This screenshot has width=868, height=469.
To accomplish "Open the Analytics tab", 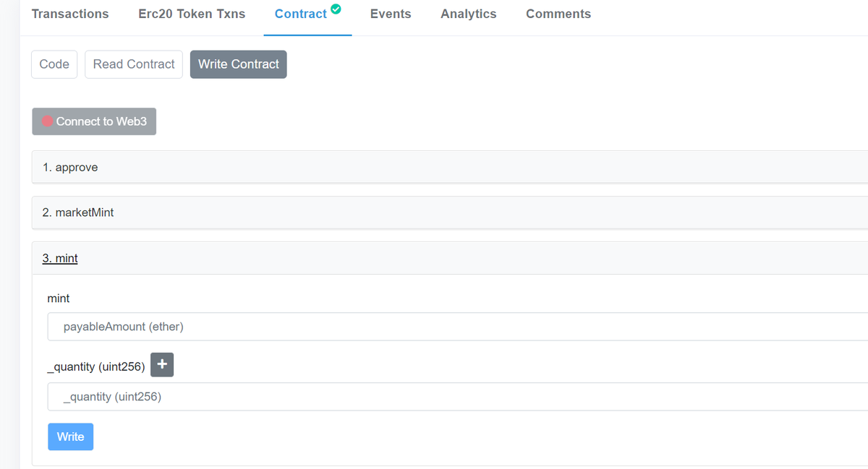I will 468,13.
